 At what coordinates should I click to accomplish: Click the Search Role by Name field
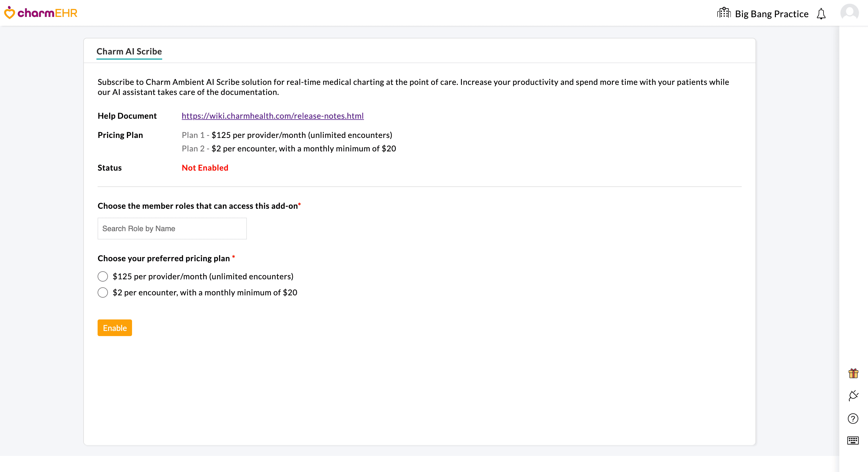172,228
